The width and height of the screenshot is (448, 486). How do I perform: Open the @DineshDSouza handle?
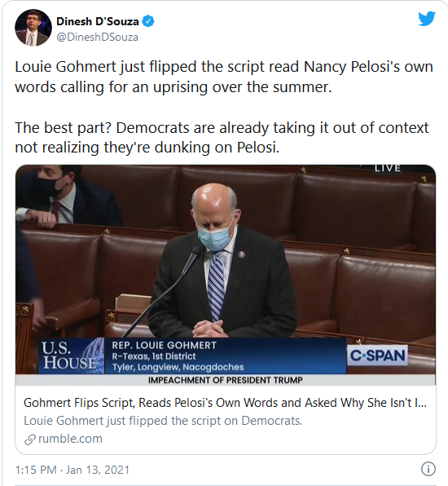pos(97,38)
